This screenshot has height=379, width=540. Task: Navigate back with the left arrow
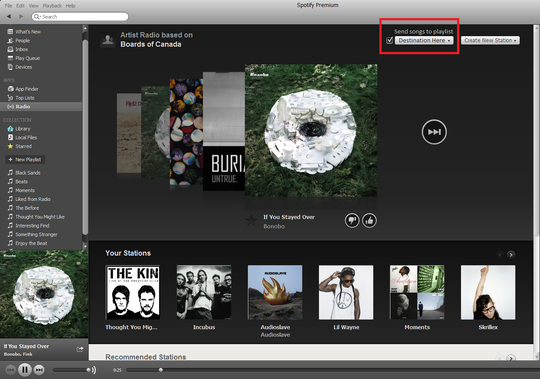9,16
